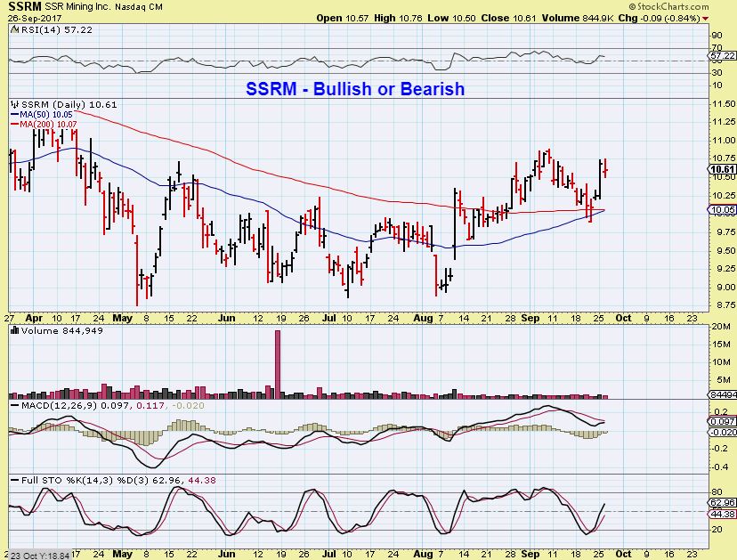Click the 11.50 price axis label
737x560 pixels.
(724, 104)
